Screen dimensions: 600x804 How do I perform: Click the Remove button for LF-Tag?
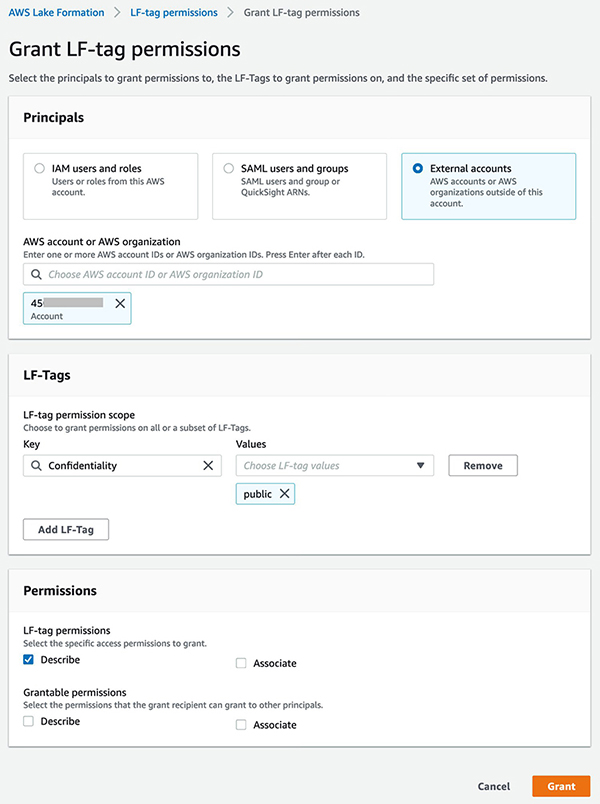coord(483,465)
